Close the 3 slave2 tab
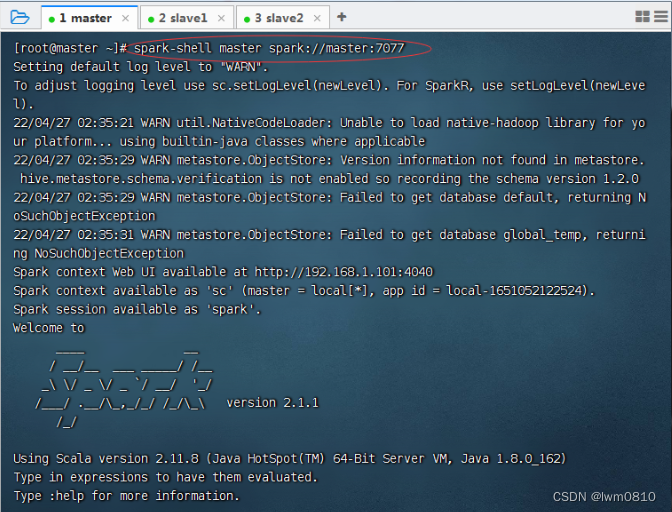Screen dimensions: 672x512 tap(317, 18)
